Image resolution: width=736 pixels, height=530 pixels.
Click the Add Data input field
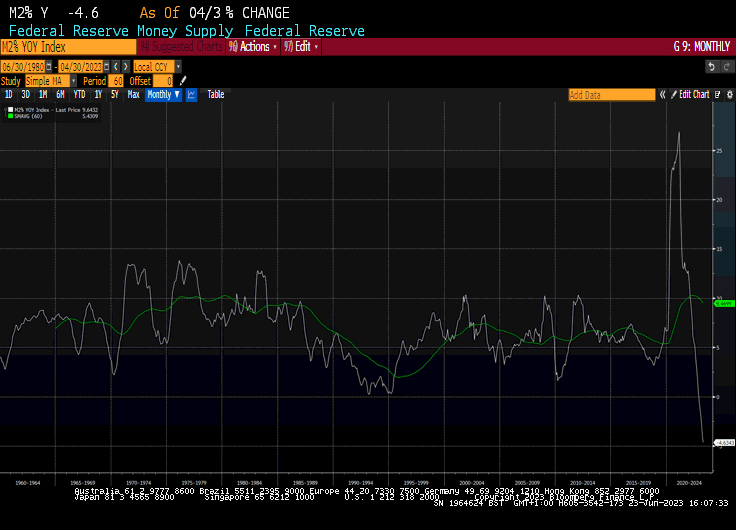[611, 95]
